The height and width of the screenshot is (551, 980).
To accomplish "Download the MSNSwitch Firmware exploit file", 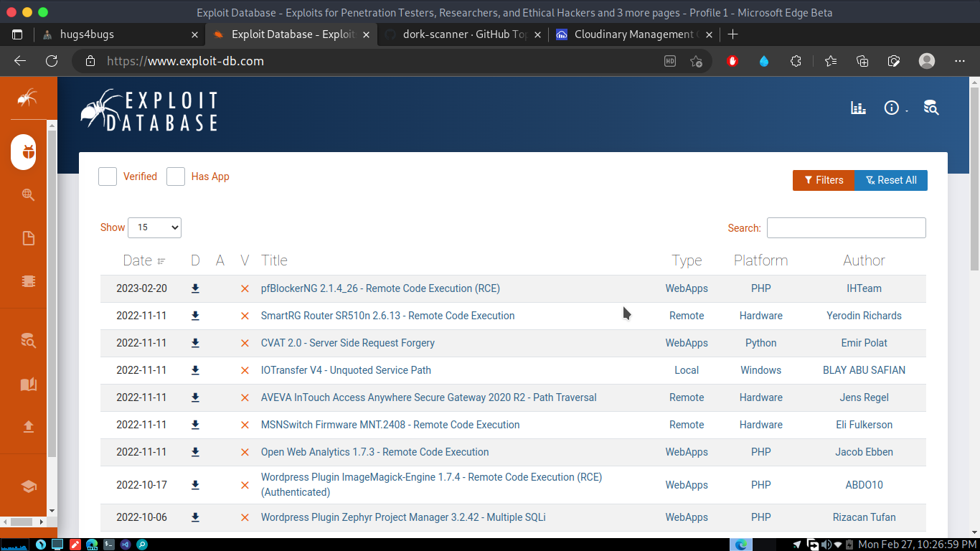I will point(195,425).
